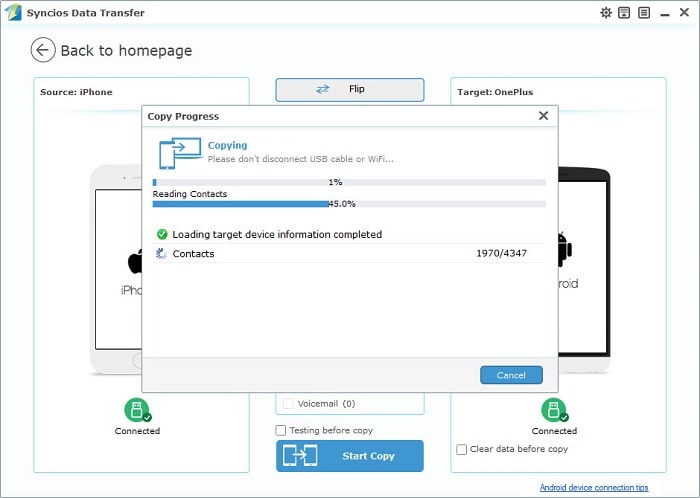Enable Testing before copy checkbox
The image size is (700, 498).
tap(280, 430)
